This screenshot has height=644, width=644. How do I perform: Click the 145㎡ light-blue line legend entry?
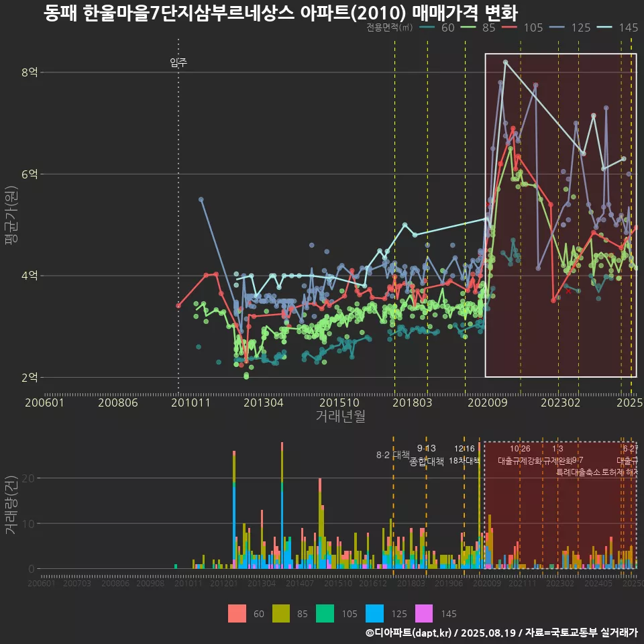coord(617,28)
